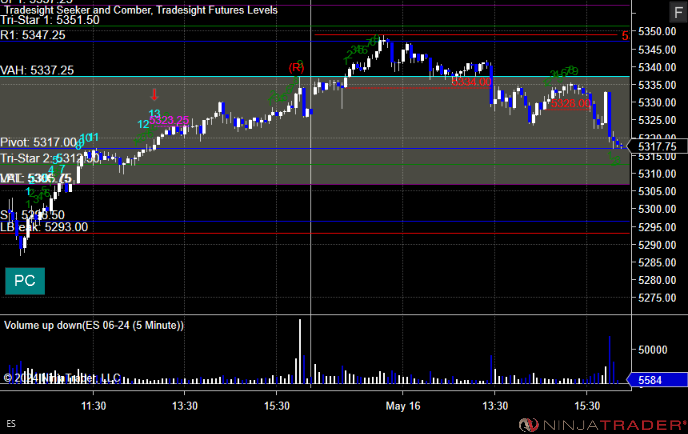
Task: Click the 50000 volume axis label
Action: coord(652,350)
